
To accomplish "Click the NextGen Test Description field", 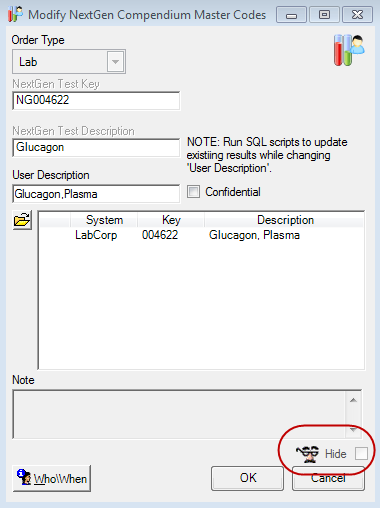I will click(x=96, y=147).
